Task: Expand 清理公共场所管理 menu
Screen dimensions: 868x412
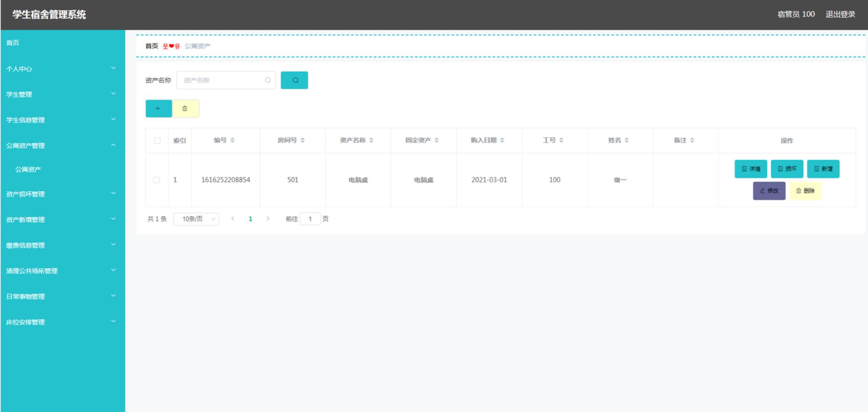Action: [62, 271]
